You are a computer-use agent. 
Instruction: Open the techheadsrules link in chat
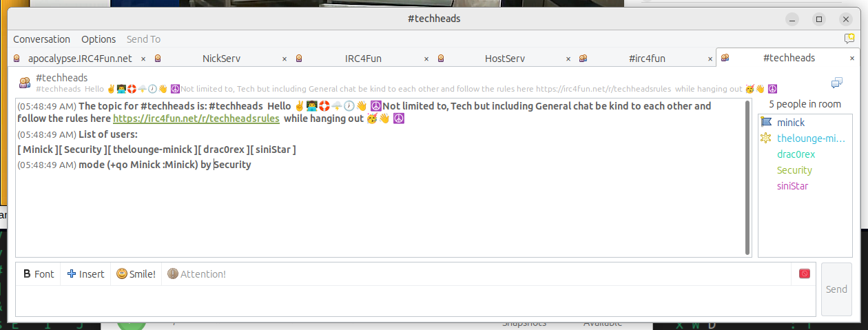point(196,118)
